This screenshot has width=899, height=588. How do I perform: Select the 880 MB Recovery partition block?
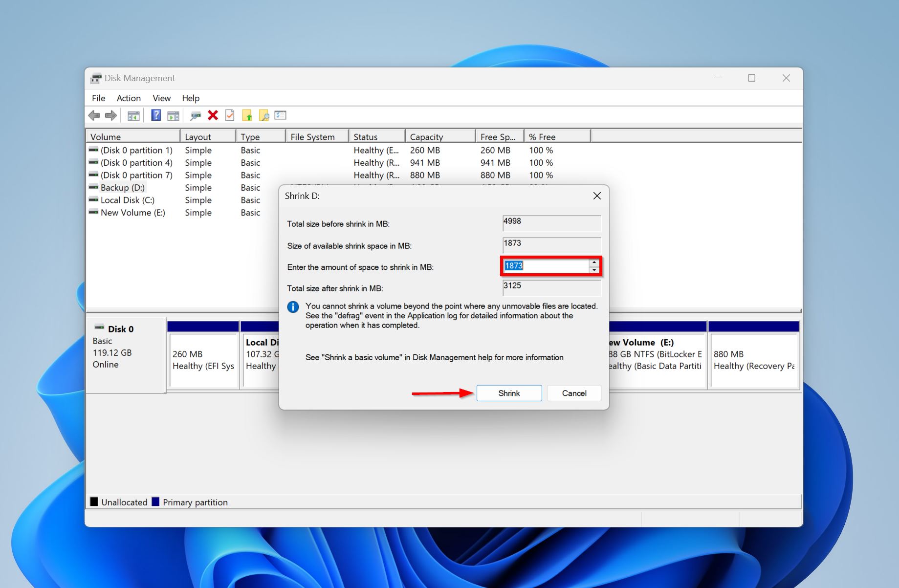coord(753,360)
